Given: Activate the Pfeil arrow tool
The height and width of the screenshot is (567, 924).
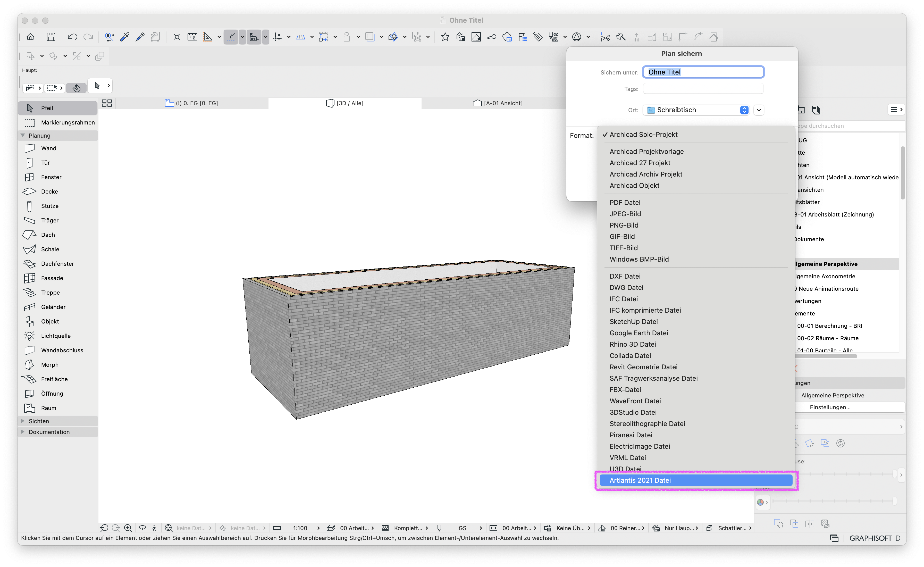Looking at the screenshot, I should (x=58, y=108).
